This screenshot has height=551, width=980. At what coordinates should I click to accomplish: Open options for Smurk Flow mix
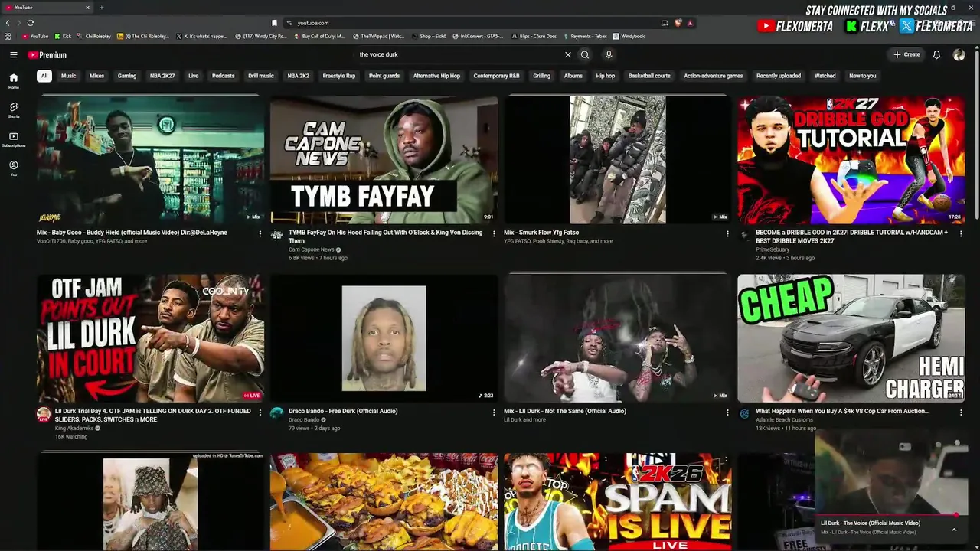(727, 233)
